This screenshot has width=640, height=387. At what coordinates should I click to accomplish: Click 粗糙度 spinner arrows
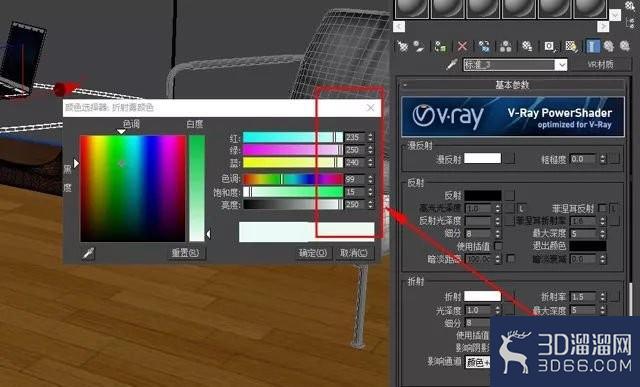(603, 159)
